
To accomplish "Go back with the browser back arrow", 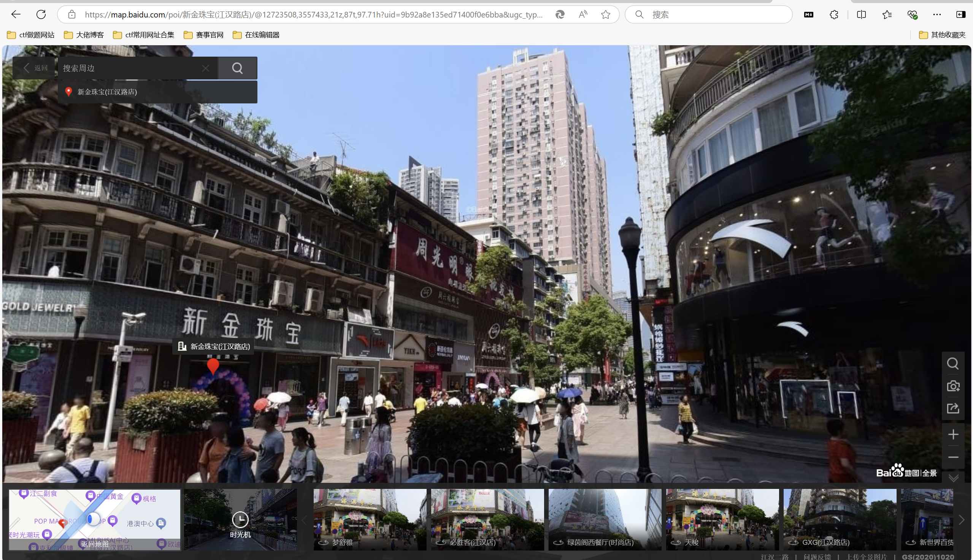I will [x=16, y=14].
